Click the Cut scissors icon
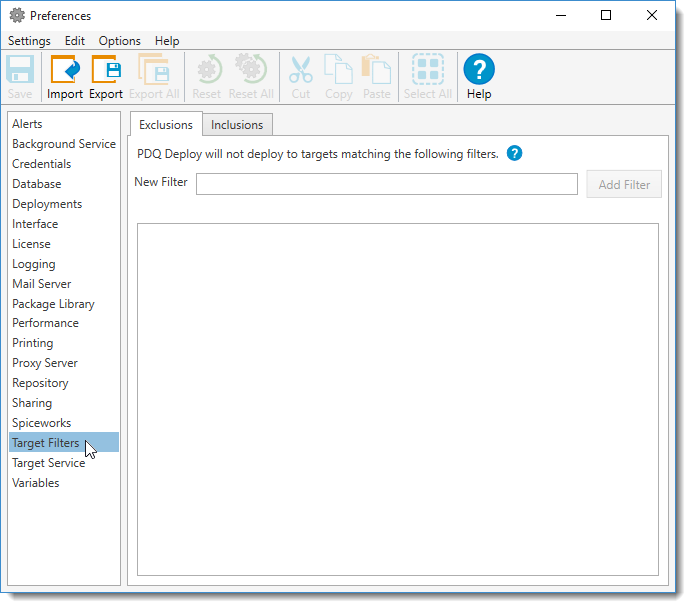 [301, 70]
